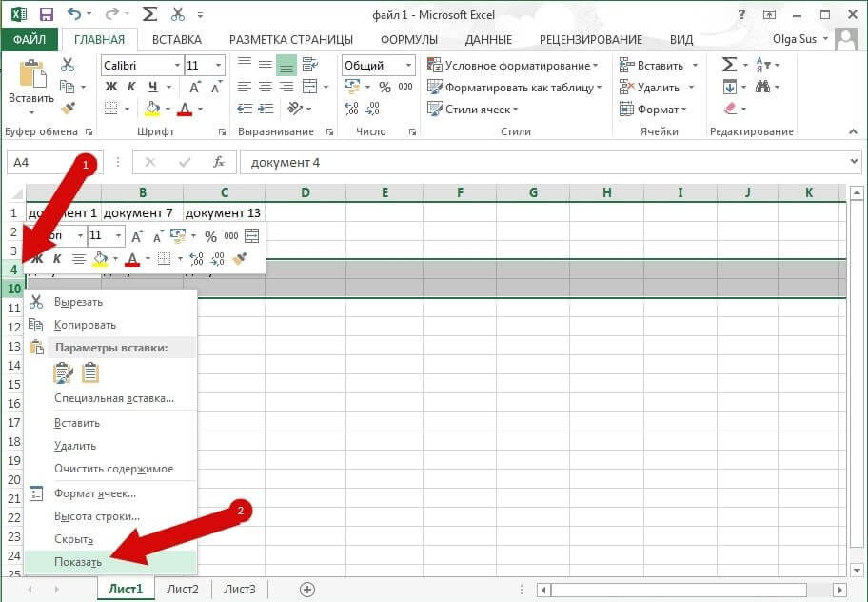The width and height of the screenshot is (868, 602).
Task: Click the ribbon AutoSum sigma in Редактирование
Action: [x=729, y=65]
